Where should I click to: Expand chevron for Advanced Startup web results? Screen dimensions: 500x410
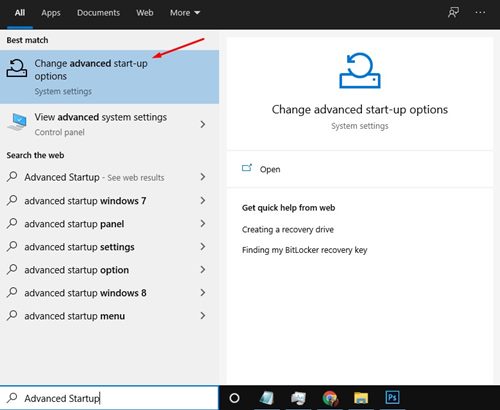click(x=203, y=177)
